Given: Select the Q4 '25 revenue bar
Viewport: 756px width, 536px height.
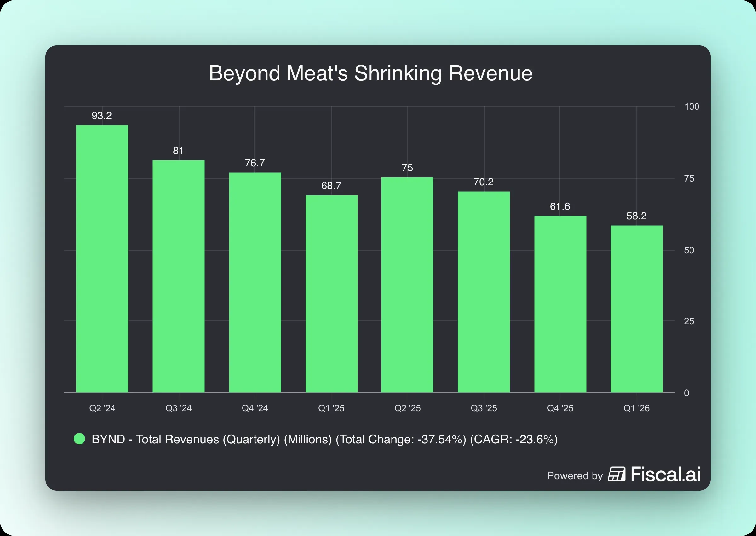Looking at the screenshot, I should [x=560, y=304].
